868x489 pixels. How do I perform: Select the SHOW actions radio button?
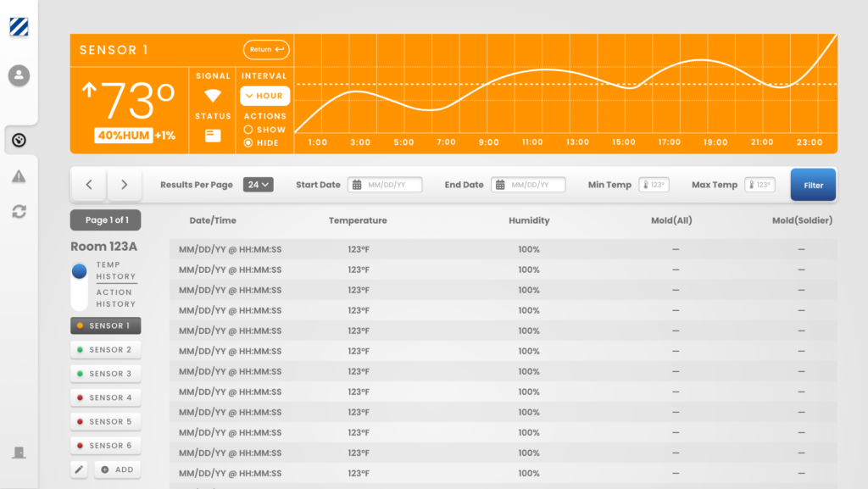pyautogui.click(x=248, y=130)
